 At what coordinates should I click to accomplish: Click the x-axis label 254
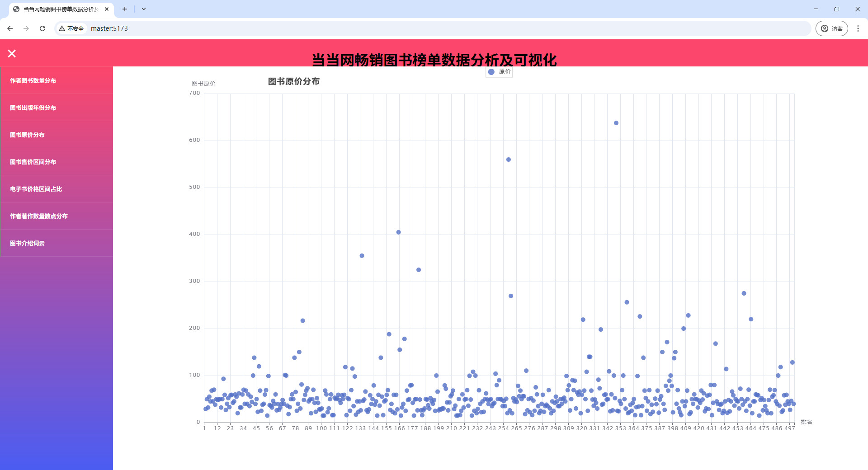click(504, 428)
